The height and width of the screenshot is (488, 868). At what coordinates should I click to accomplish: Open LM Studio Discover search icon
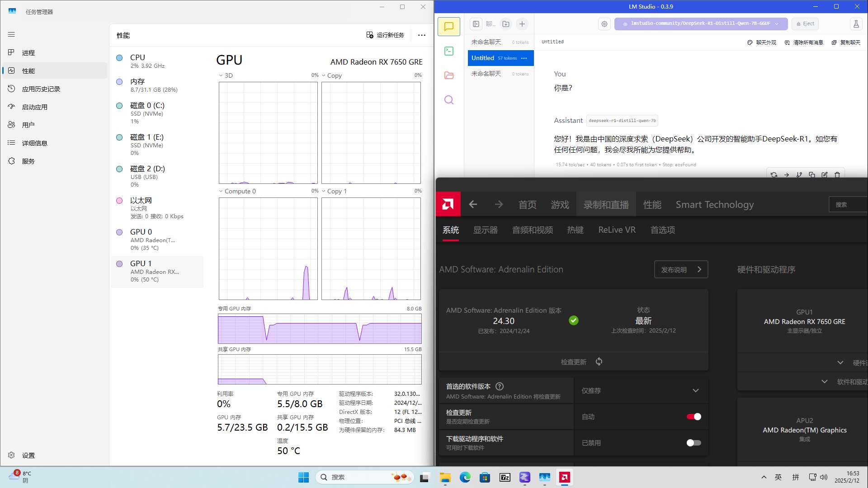(x=448, y=100)
